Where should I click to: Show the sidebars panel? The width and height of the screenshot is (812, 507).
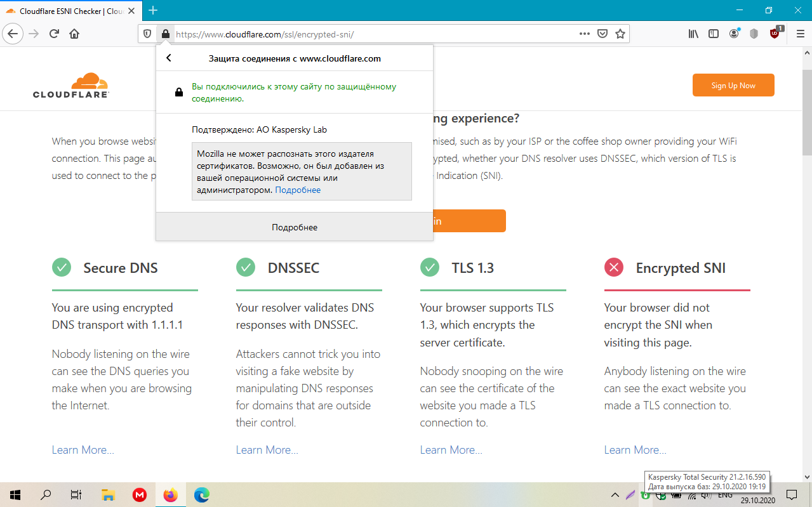click(714, 34)
